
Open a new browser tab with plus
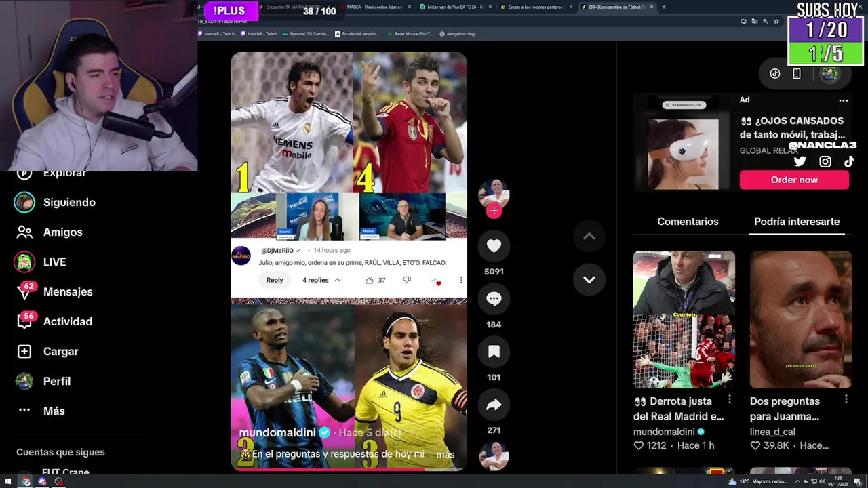tap(663, 7)
